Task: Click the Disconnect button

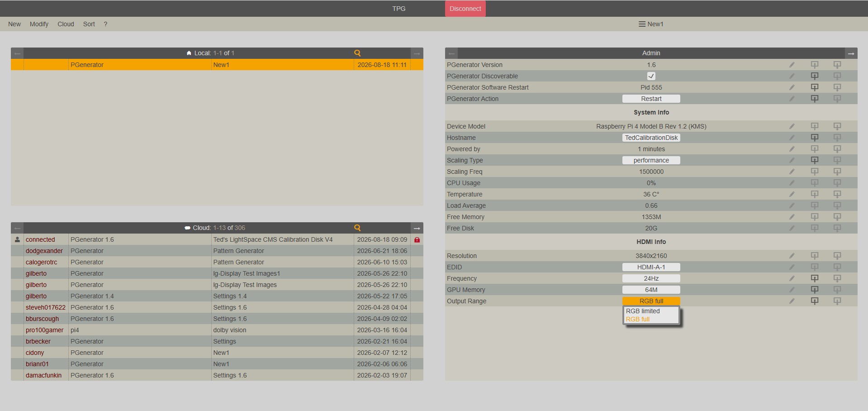Action: click(465, 9)
